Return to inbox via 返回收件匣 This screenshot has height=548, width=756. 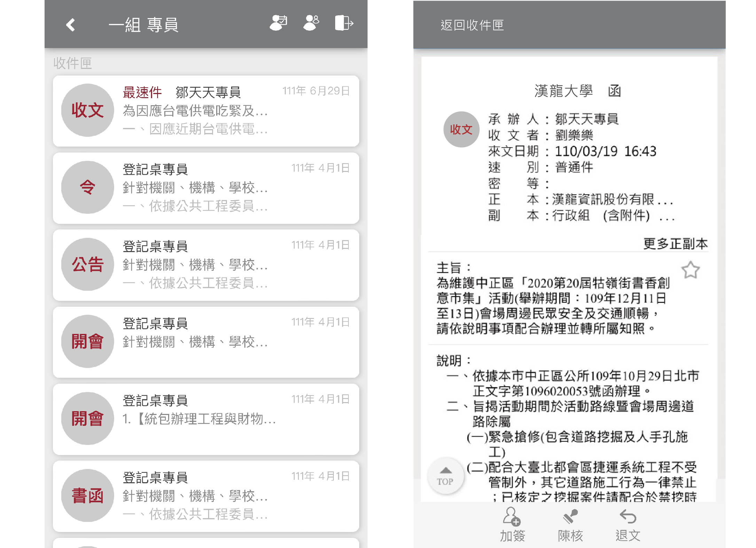point(472,25)
